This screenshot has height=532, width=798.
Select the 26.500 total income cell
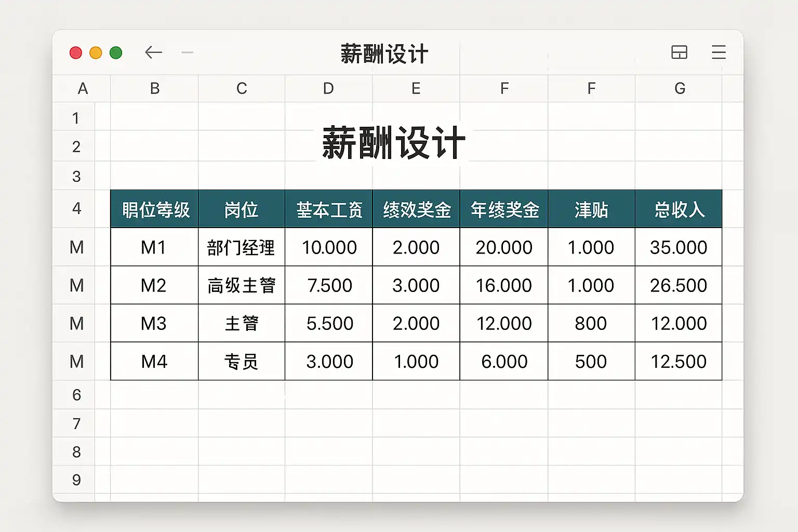tap(679, 285)
